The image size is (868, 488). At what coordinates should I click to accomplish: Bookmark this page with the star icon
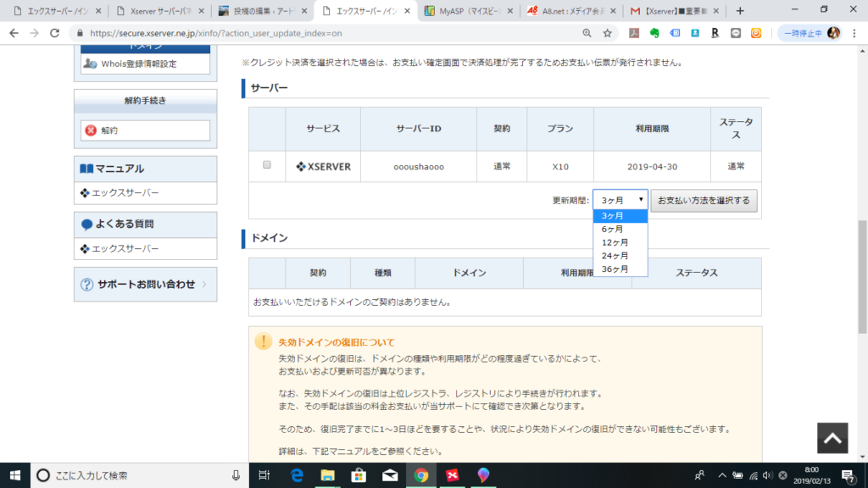607,33
